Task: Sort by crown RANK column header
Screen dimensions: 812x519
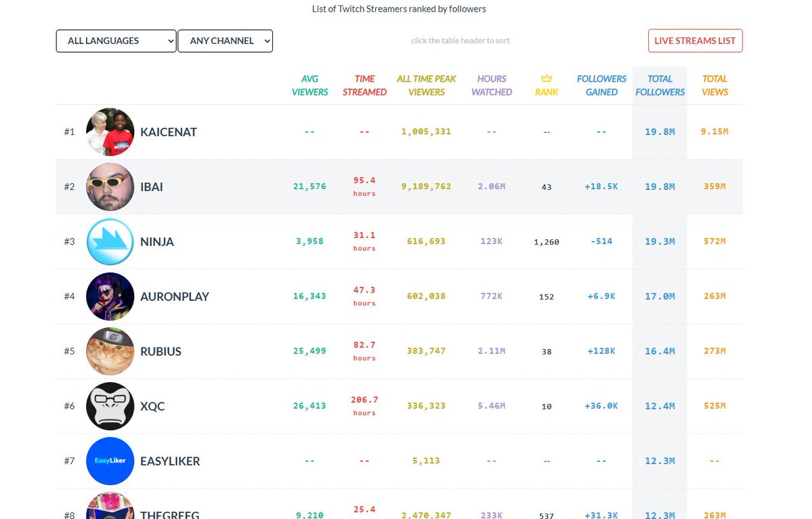Action: pos(547,85)
